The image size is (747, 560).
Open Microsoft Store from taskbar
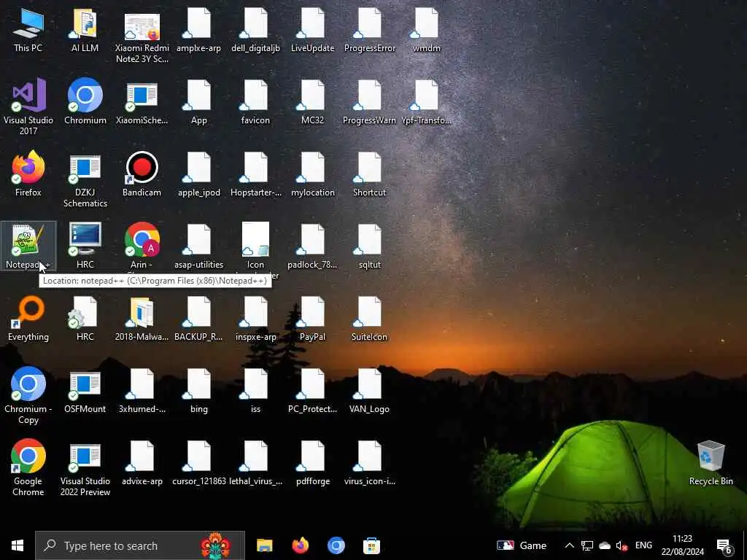371,545
